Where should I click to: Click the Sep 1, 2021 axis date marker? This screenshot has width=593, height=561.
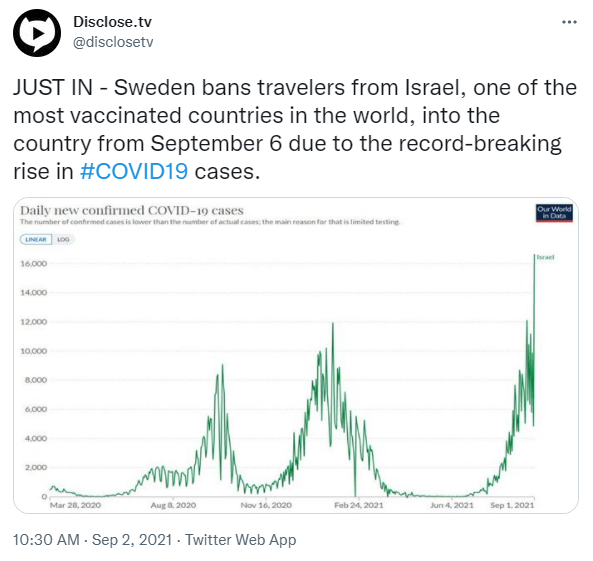point(512,505)
